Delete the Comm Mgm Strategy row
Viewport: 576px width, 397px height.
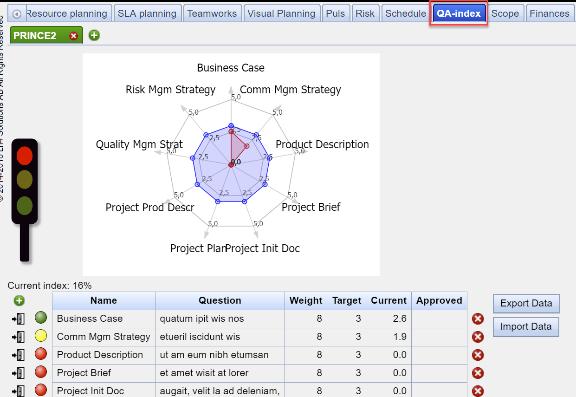click(x=478, y=337)
